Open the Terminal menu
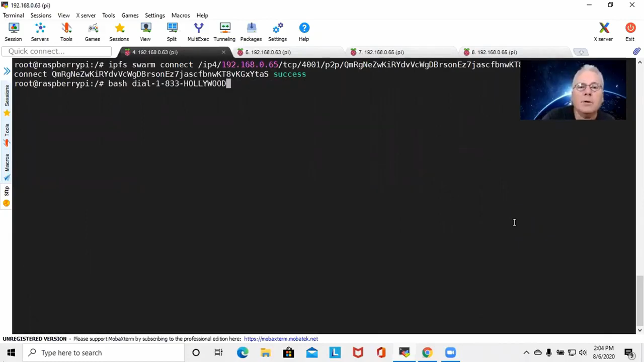The width and height of the screenshot is (644, 362). [x=13, y=15]
